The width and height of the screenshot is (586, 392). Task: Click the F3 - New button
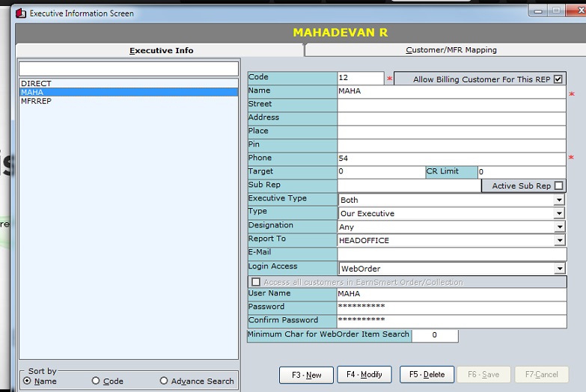[x=306, y=375]
